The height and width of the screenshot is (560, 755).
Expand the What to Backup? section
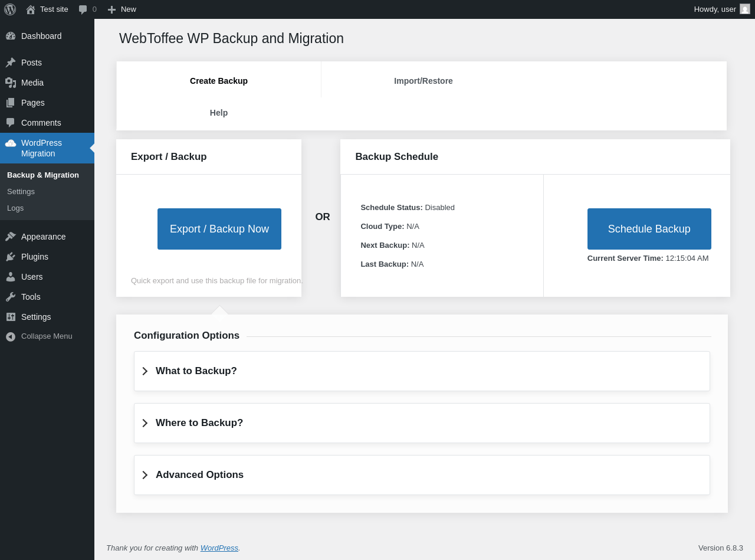tap(196, 371)
